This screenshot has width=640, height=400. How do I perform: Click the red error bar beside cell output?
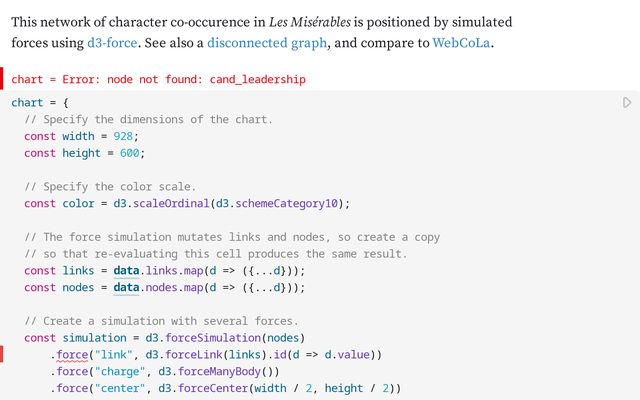click(x=2, y=79)
